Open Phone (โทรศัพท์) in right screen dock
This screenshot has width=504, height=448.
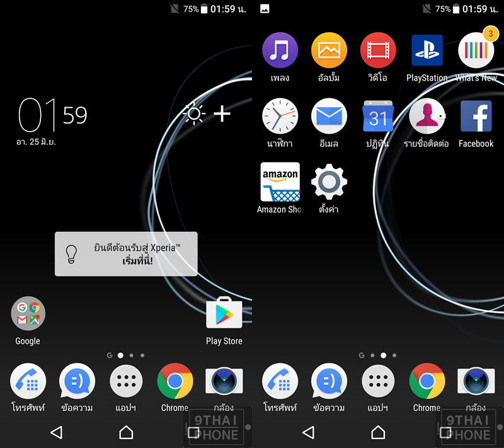pyautogui.click(x=280, y=381)
